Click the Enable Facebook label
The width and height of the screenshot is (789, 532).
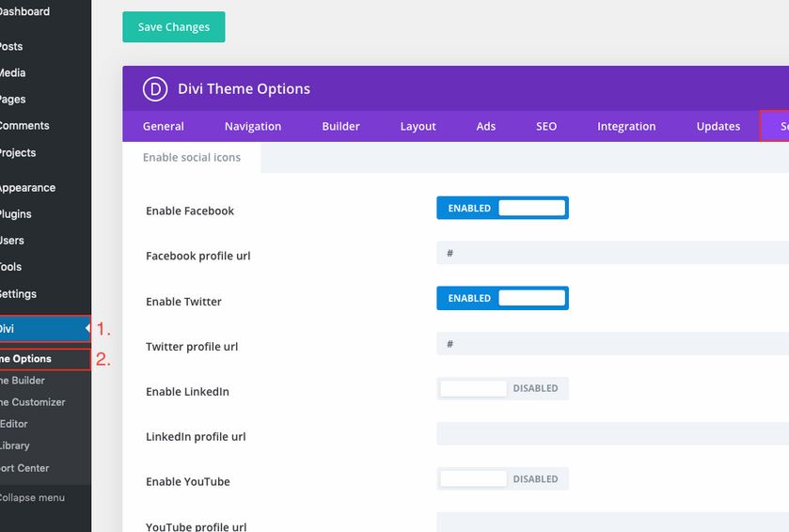(x=190, y=211)
